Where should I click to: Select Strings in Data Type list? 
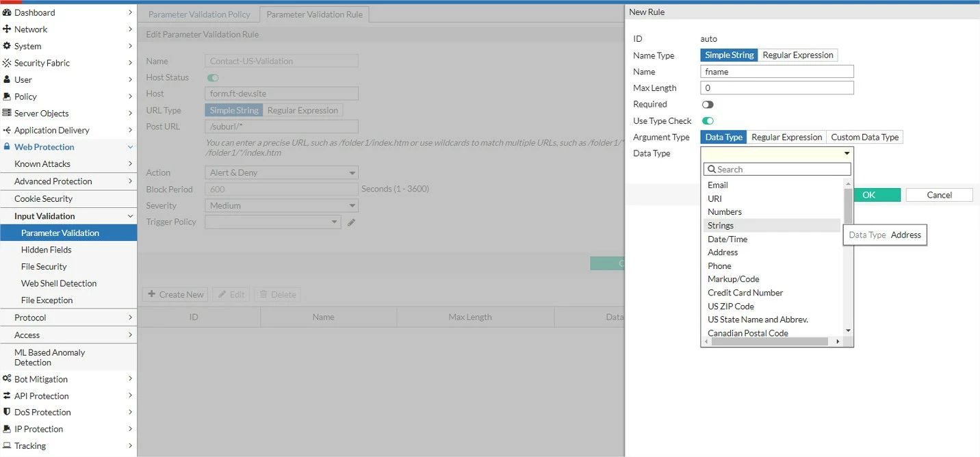773,226
